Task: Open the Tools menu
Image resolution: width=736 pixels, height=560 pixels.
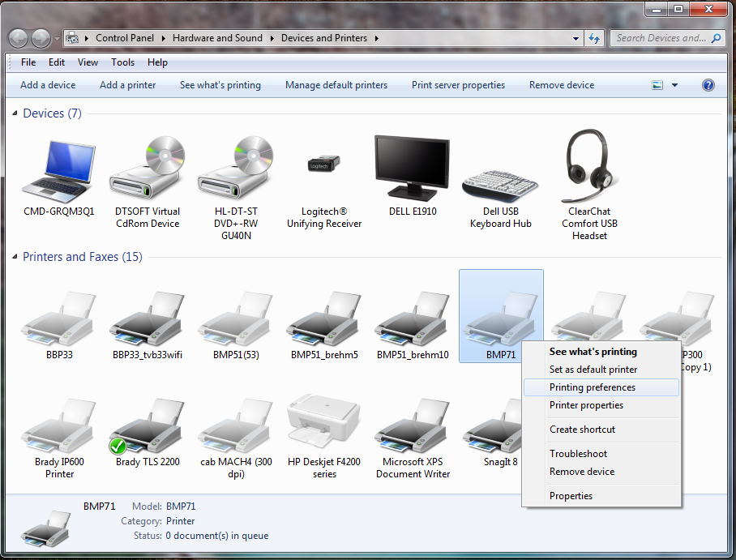Action: pyautogui.click(x=123, y=62)
